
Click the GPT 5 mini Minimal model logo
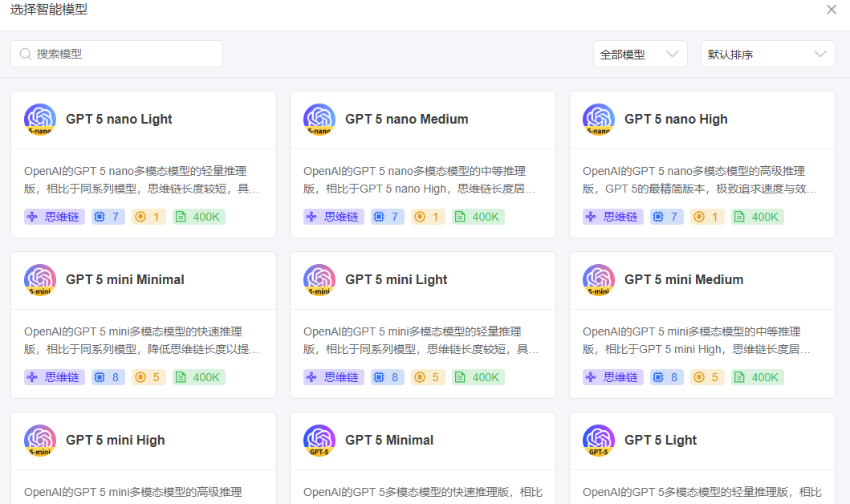click(x=40, y=279)
